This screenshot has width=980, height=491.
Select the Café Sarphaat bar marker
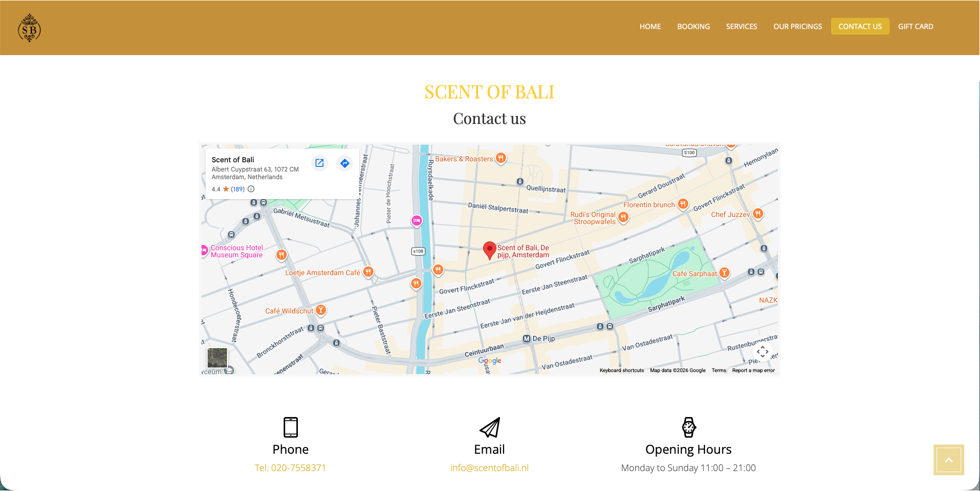724,273
